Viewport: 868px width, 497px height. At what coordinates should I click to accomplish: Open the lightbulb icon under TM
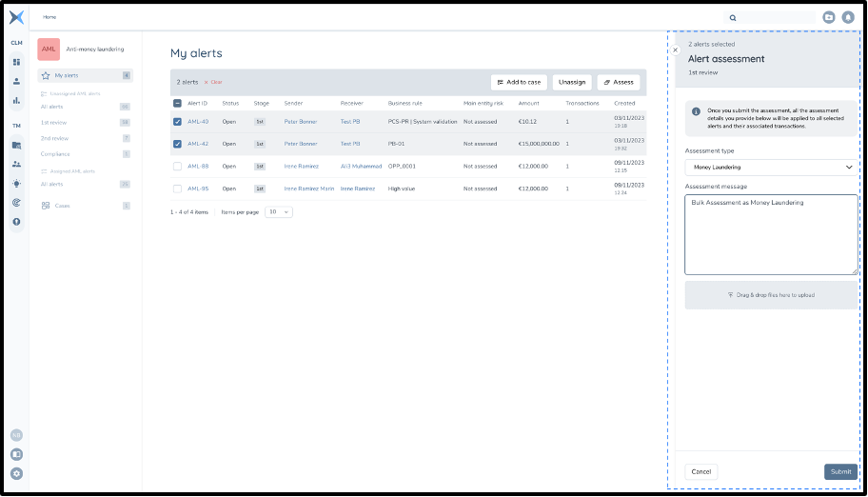click(x=16, y=183)
